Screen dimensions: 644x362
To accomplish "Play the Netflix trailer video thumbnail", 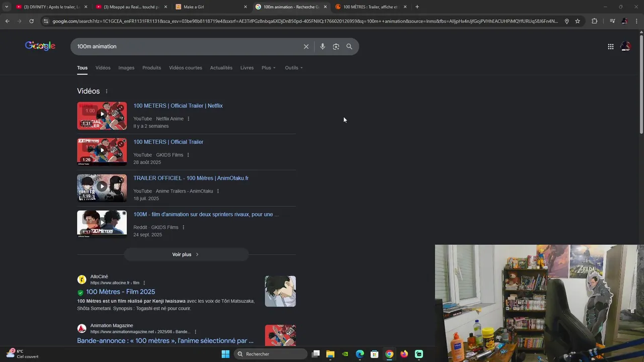I will 102,116.
